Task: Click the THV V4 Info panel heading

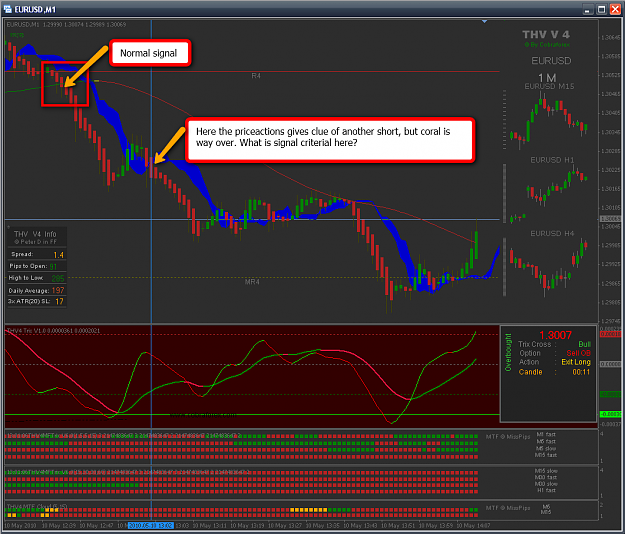Action: (35, 234)
